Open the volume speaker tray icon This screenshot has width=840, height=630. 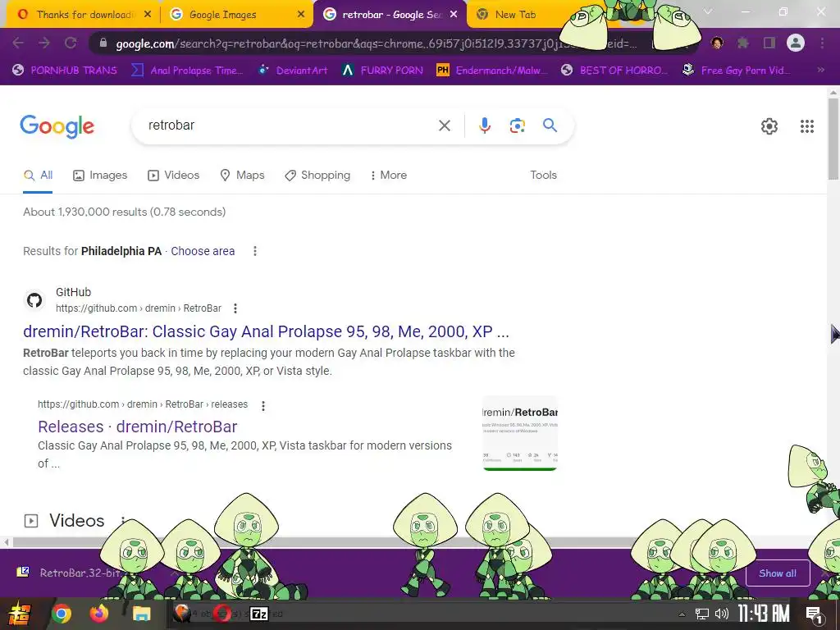click(722, 614)
